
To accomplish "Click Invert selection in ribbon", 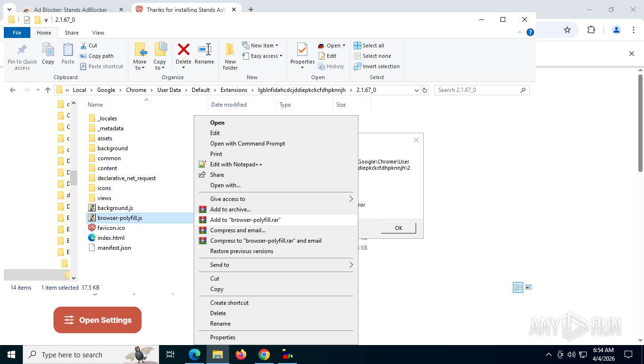I will click(376, 66).
